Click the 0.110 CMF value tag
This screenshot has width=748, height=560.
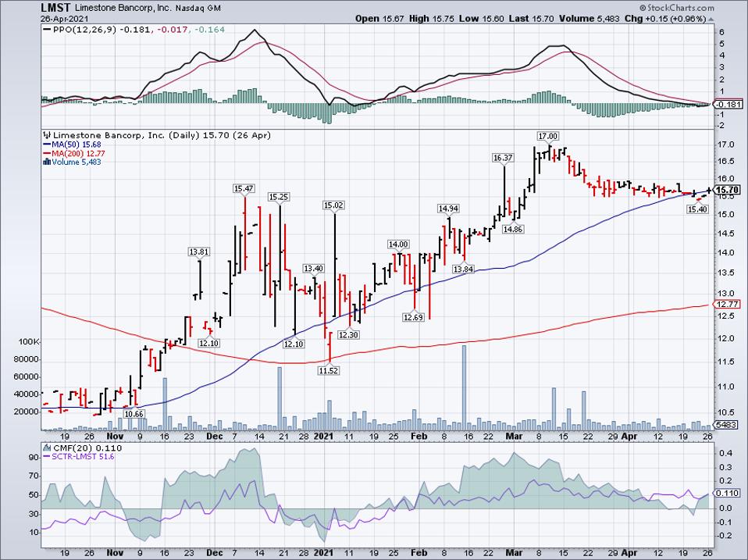coord(728,493)
